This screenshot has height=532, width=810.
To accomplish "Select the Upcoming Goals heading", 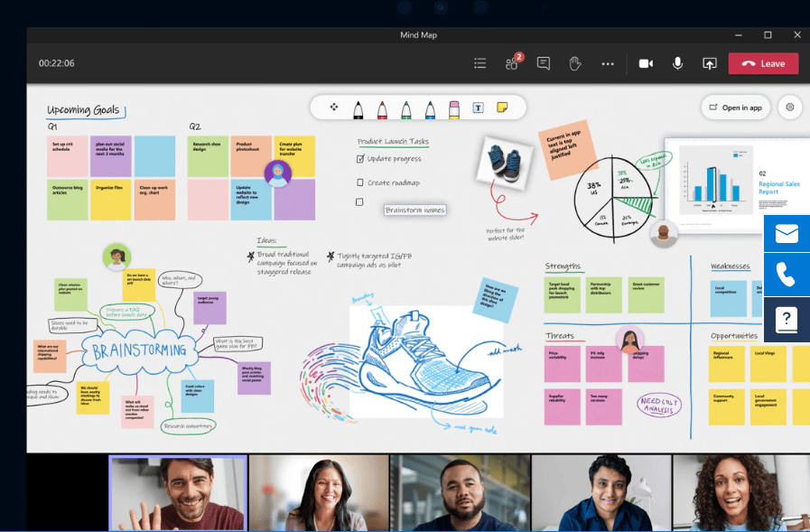I will point(84,110).
